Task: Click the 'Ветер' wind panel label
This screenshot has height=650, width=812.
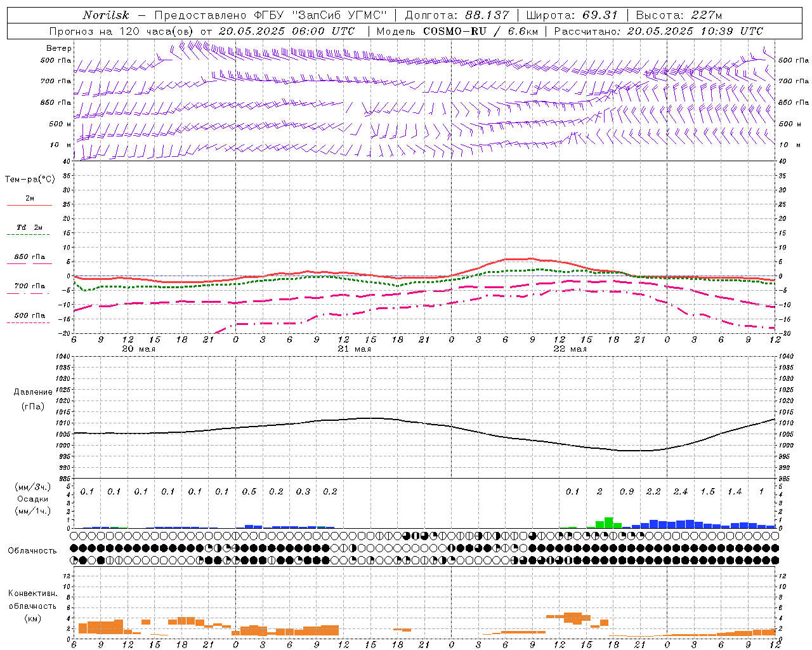Action: [x=59, y=48]
